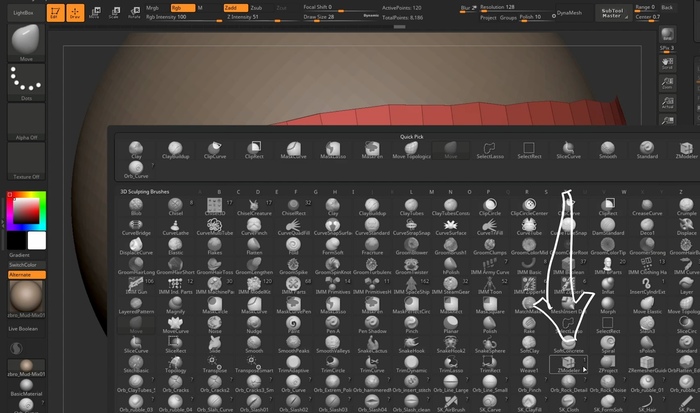Pick the Chisel brush in the grid
700x413 pixels.
(175, 207)
